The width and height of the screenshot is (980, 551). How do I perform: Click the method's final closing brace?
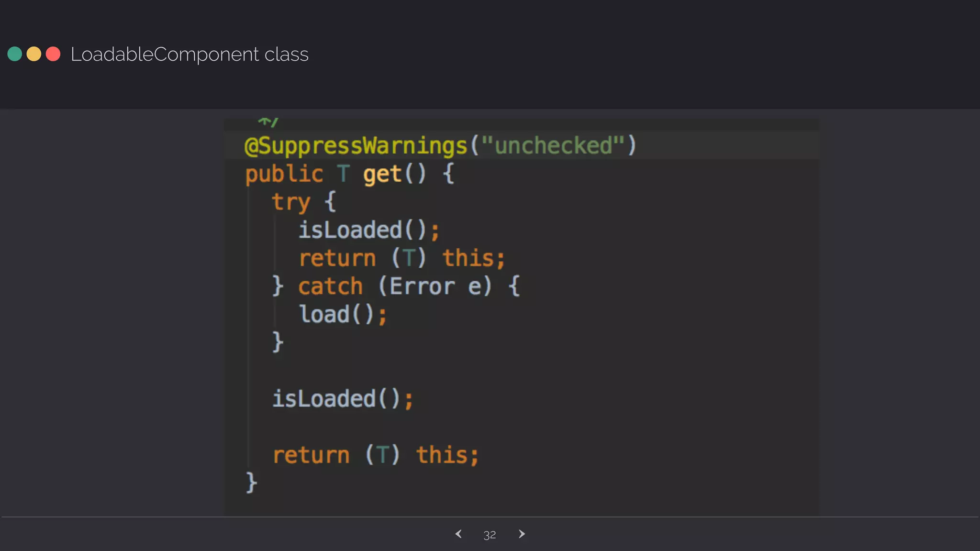[x=251, y=482]
